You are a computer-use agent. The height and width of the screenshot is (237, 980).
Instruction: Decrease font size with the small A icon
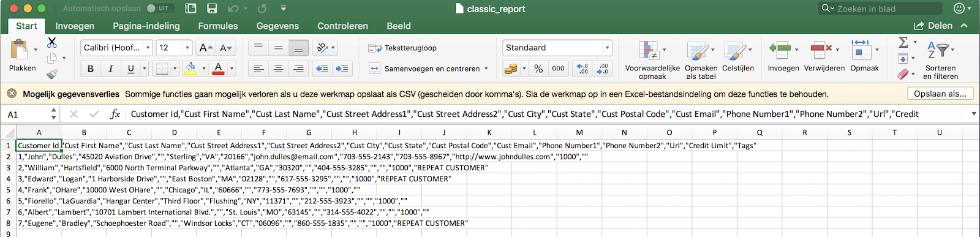[x=226, y=48]
